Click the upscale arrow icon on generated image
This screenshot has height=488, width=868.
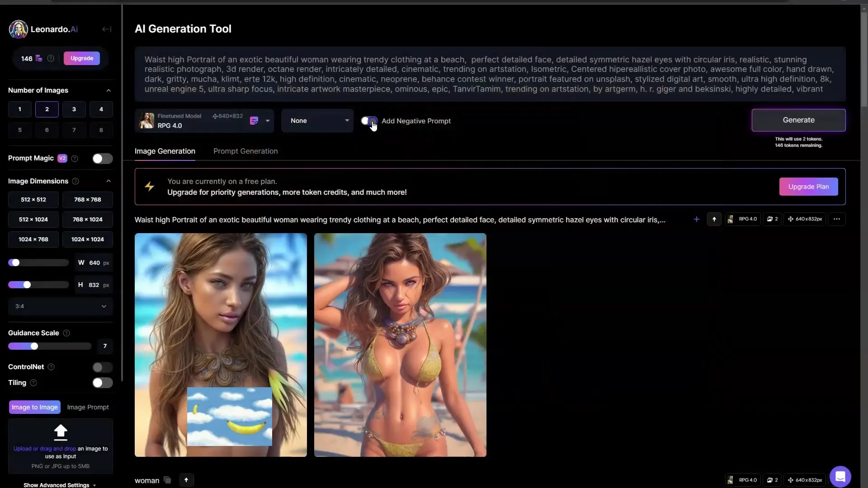(x=714, y=219)
